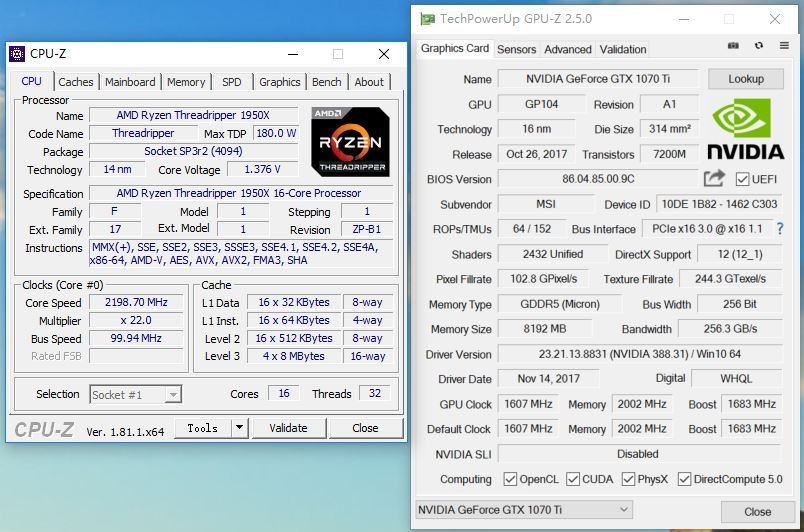Click Core Voltage value 1.376 V
804x532 pixels.
point(262,169)
